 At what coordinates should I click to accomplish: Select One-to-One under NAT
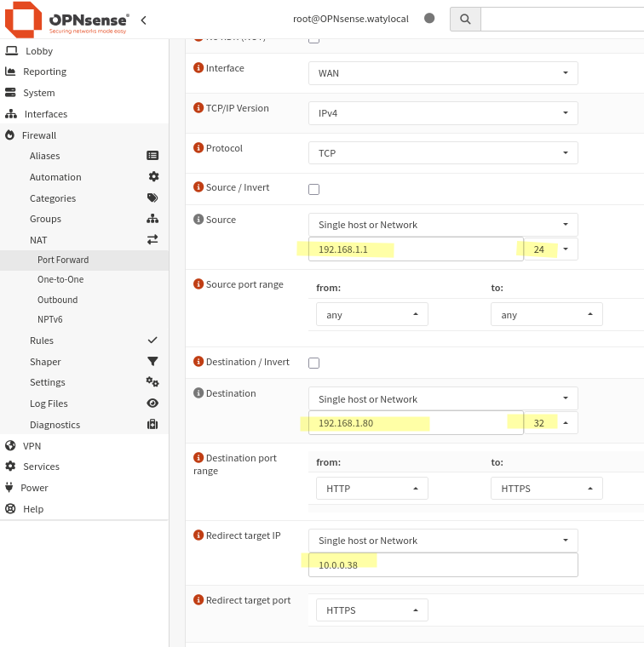pyautogui.click(x=60, y=279)
